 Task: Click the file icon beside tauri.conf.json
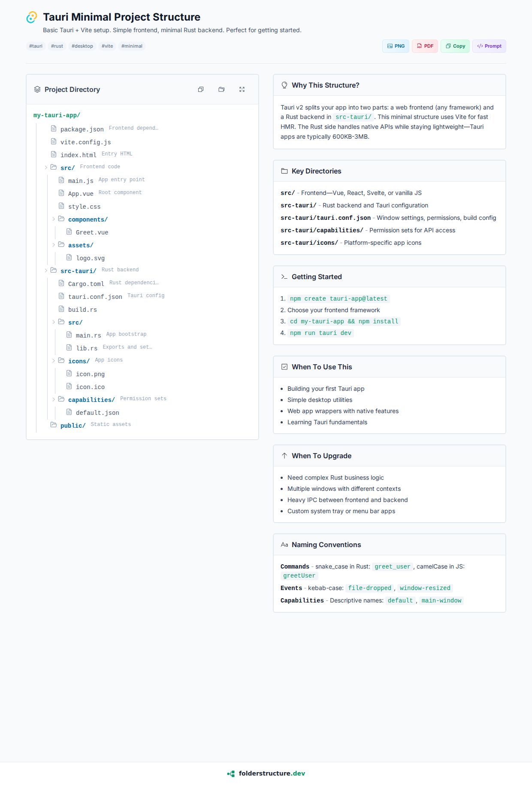(x=61, y=296)
